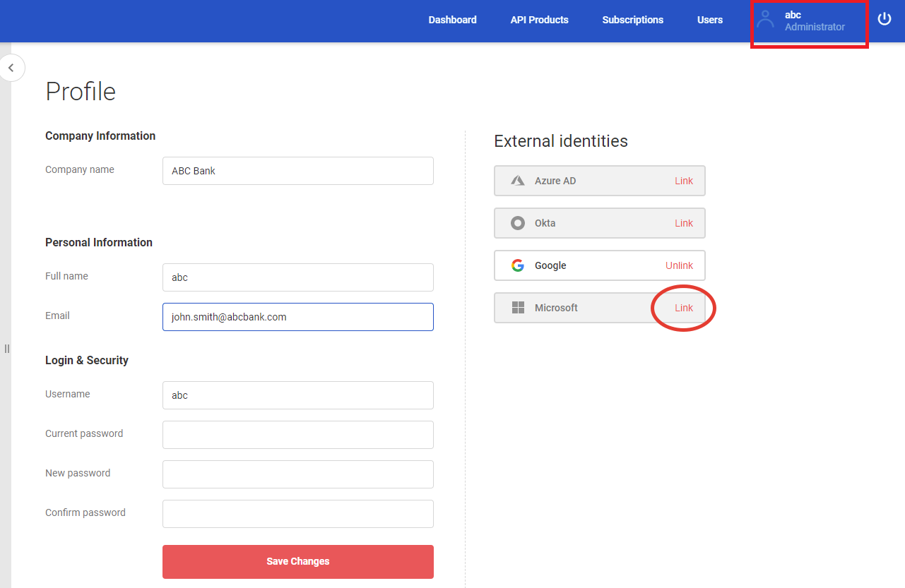This screenshot has width=905, height=588.
Task: Open the Dashboard menu
Action: pyautogui.click(x=452, y=20)
